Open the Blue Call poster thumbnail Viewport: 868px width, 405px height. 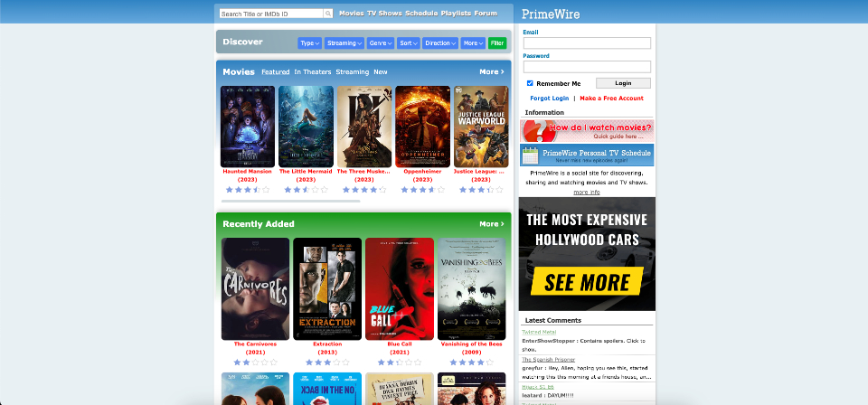399,288
